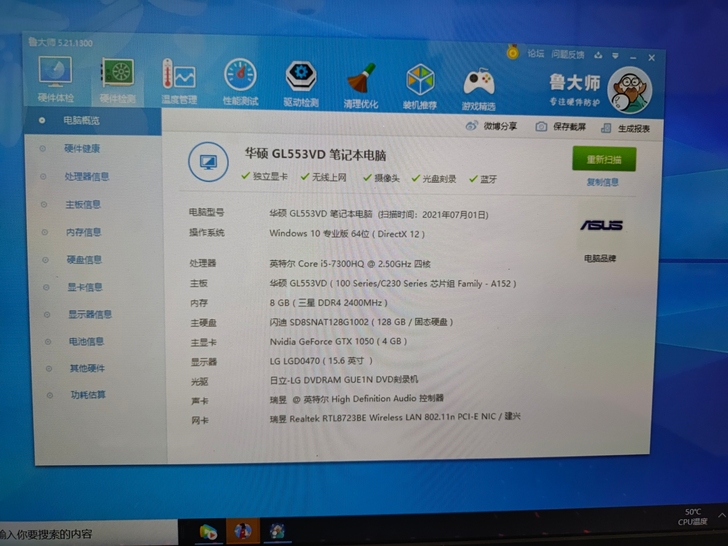
Task: Click 生成报表 generate report
Action: coord(625,128)
